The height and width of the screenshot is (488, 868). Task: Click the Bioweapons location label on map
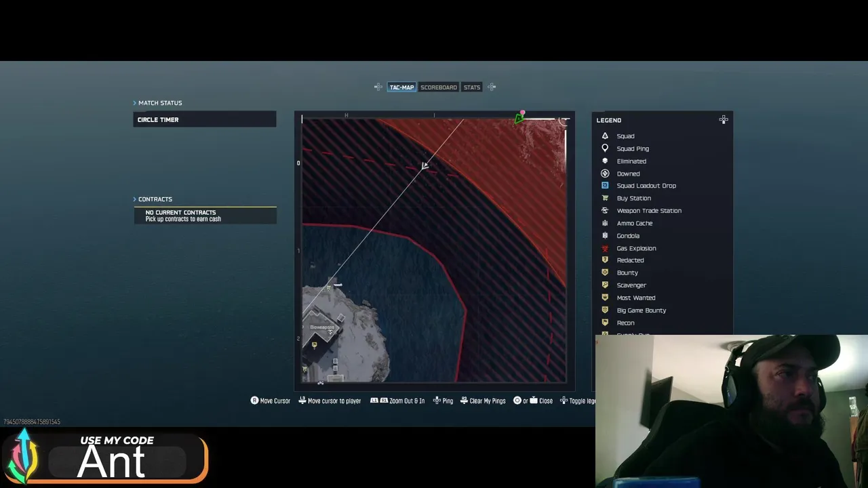322,327
